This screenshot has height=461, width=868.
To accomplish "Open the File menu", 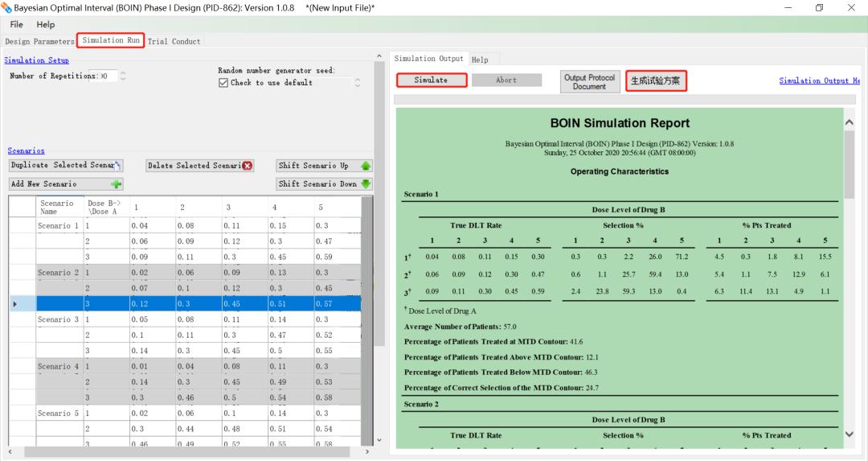I will [17, 24].
